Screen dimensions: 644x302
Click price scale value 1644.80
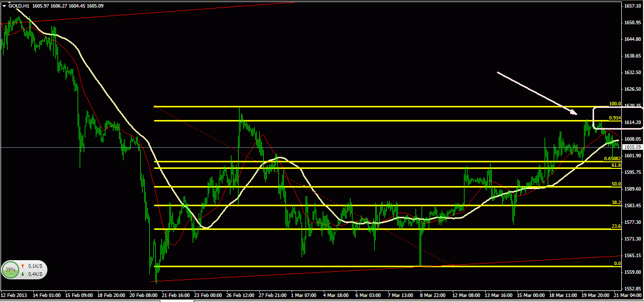coord(632,39)
